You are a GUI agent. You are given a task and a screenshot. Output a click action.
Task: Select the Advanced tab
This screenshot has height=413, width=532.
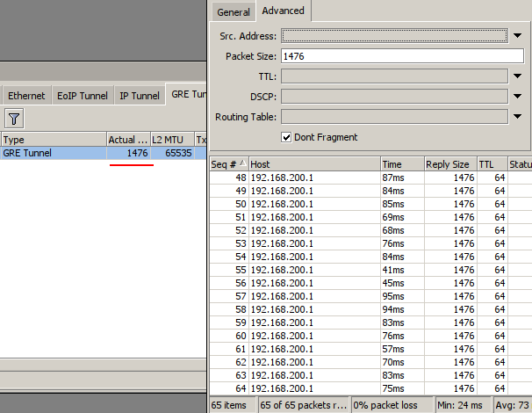click(x=283, y=11)
